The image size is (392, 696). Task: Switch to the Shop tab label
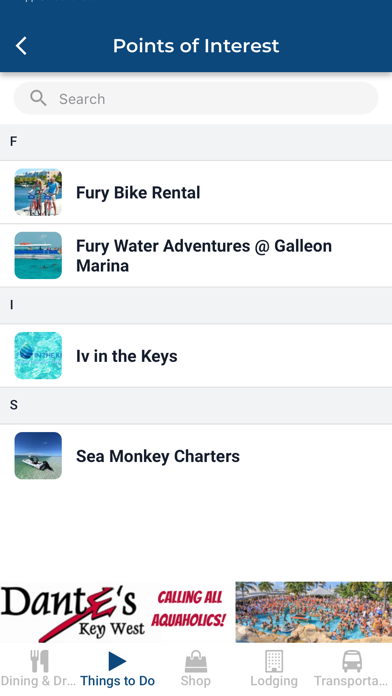click(196, 681)
